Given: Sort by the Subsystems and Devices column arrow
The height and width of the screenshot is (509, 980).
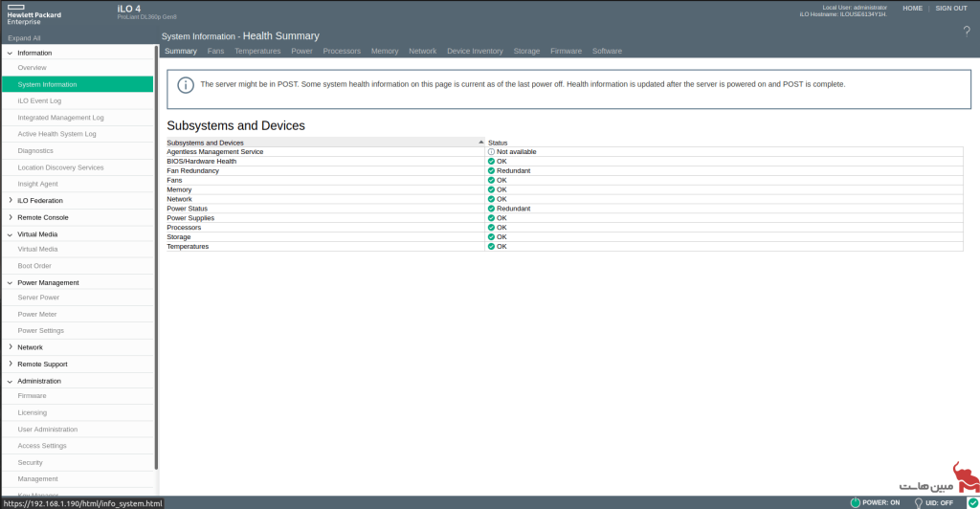Looking at the screenshot, I should click(480, 142).
